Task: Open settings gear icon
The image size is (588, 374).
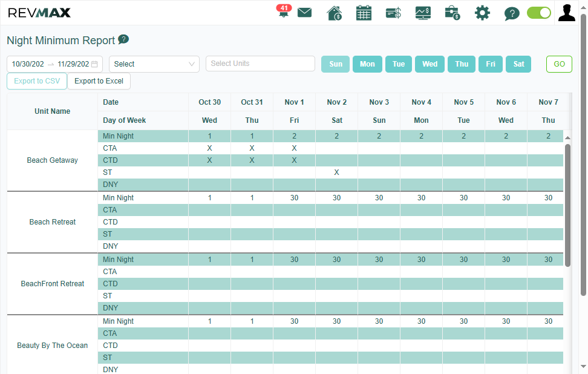Action: 482,13
